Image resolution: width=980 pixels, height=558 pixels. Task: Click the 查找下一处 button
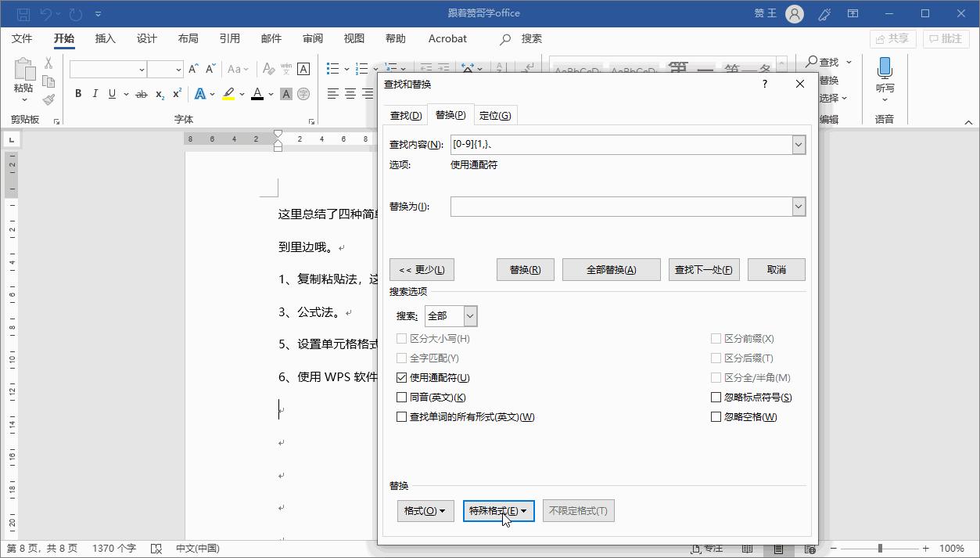click(703, 269)
